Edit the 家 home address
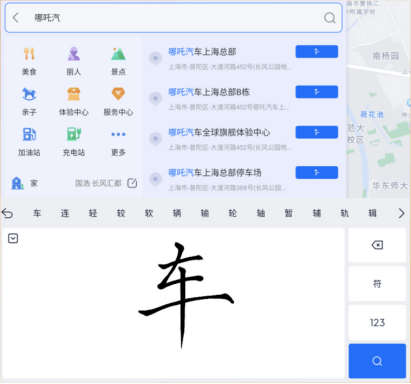Viewport: 411px width, 384px height. (x=132, y=183)
